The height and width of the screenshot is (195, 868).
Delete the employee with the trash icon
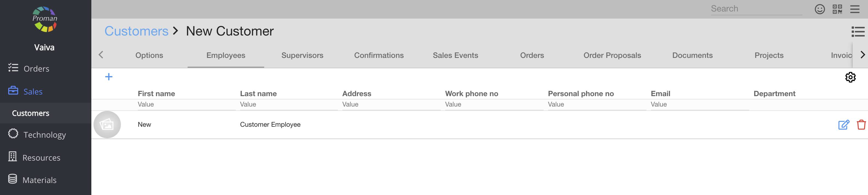point(861,125)
